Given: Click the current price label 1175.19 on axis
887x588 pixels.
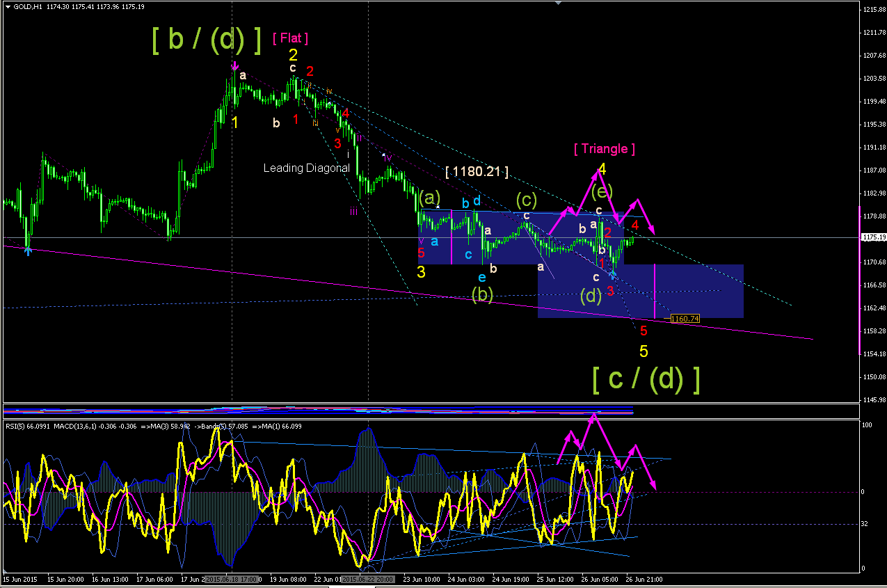Looking at the screenshot, I should pyautogui.click(x=873, y=237).
